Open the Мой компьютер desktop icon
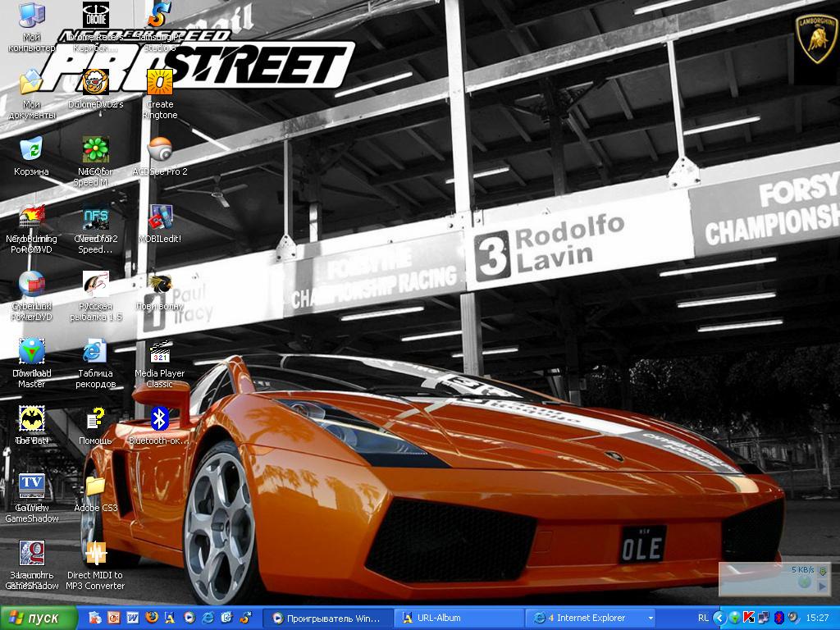Viewport: 840px width, 630px height. (32, 15)
